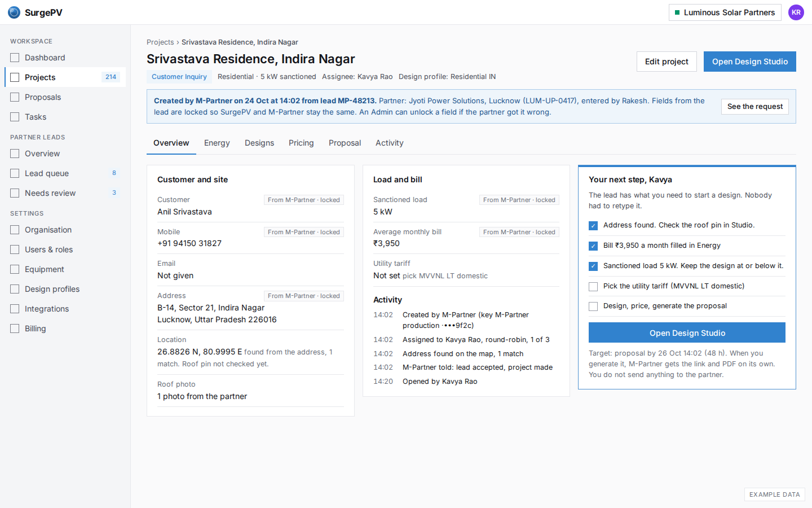Click the 'pick MVVNL LT domestic' tariff link

coord(445,276)
